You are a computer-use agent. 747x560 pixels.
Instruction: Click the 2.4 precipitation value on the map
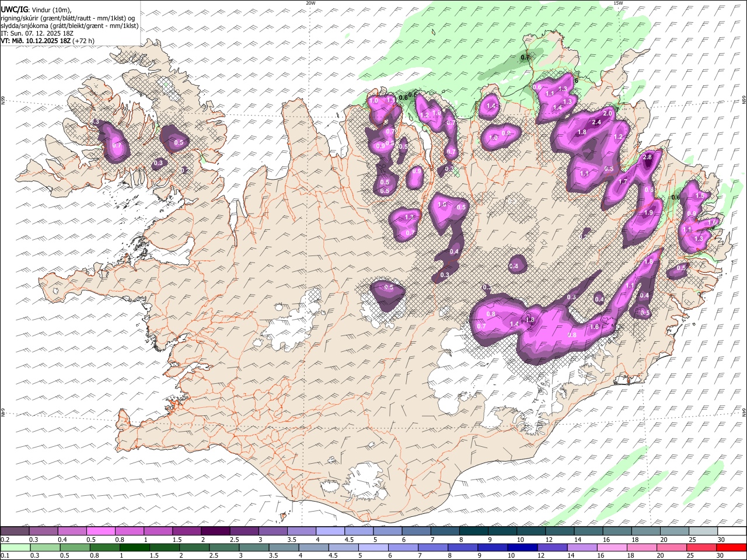pos(596,123)
